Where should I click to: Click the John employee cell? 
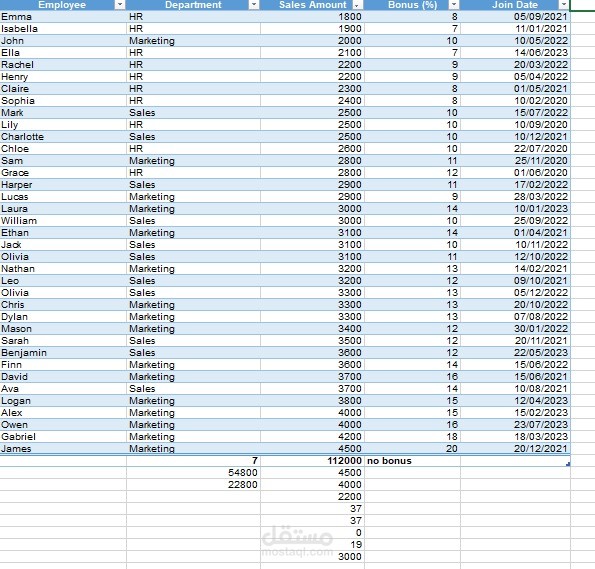(63, 41)
